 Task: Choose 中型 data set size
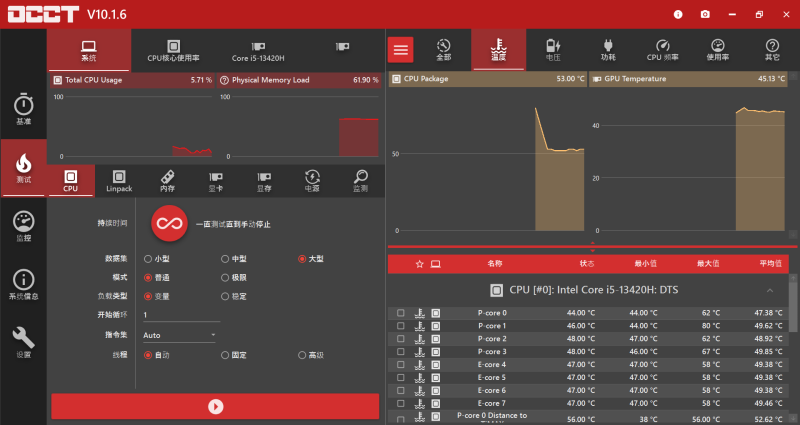pos(234,259)
